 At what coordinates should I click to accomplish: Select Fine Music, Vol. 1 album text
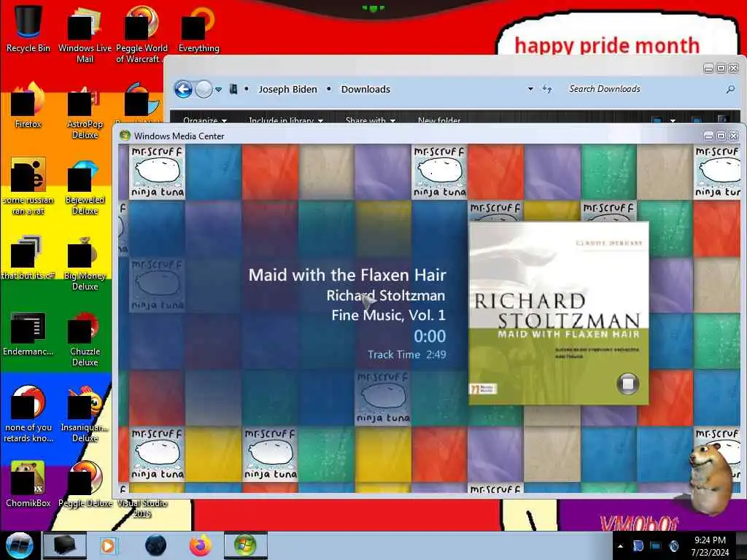tap(388, 315)
